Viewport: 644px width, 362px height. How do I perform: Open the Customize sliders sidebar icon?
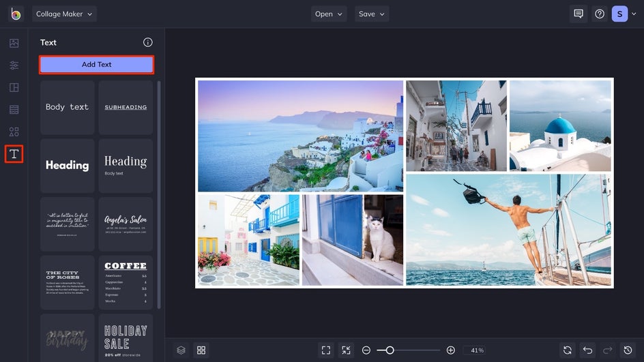pos(14,65)
